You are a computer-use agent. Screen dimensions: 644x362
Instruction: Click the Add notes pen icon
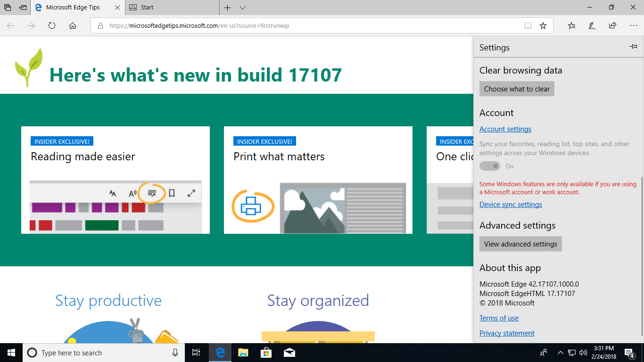tap(592, 26)
